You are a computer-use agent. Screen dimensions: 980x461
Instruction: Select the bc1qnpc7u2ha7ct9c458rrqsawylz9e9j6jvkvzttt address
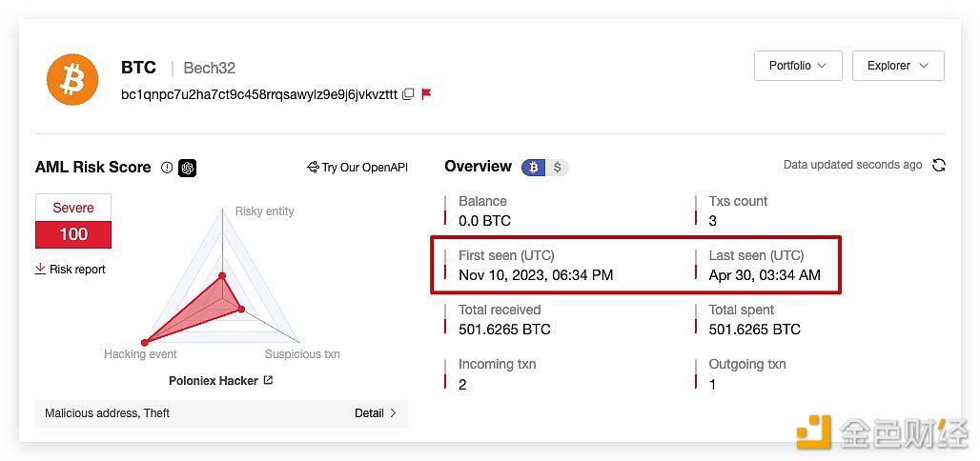(x=259, y=94)
